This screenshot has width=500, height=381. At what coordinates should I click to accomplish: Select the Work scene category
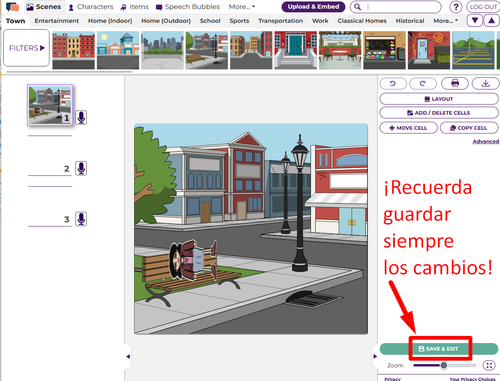click(x=320, y=21)
